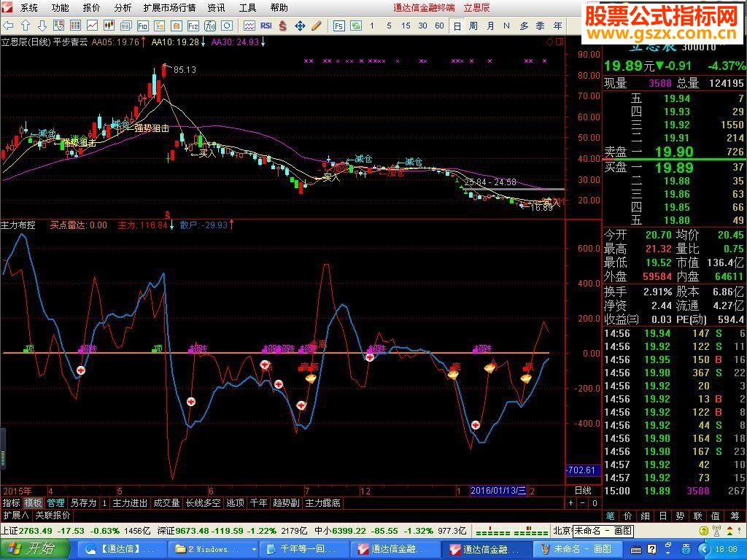Click the back arrow toolbar icon

pos(8,26)
